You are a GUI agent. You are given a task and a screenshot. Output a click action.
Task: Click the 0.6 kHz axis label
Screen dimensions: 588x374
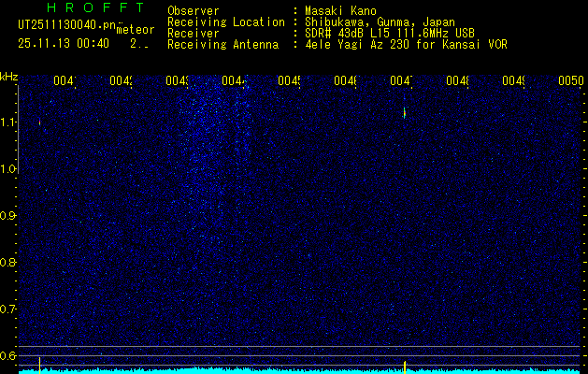7,355
